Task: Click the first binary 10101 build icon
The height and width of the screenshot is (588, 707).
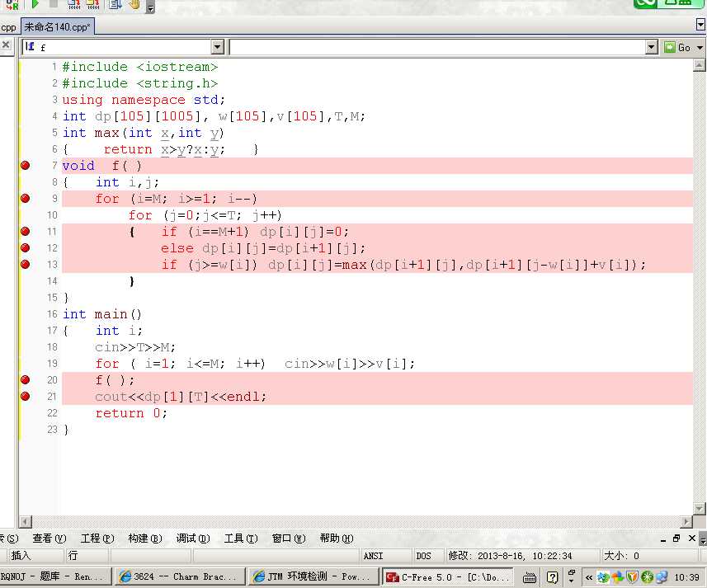Action: [x=74, y=4]
